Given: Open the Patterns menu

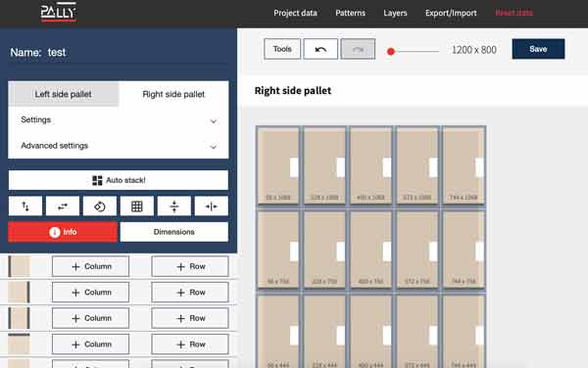Looking at the screenshot, I should click(350, 13).
